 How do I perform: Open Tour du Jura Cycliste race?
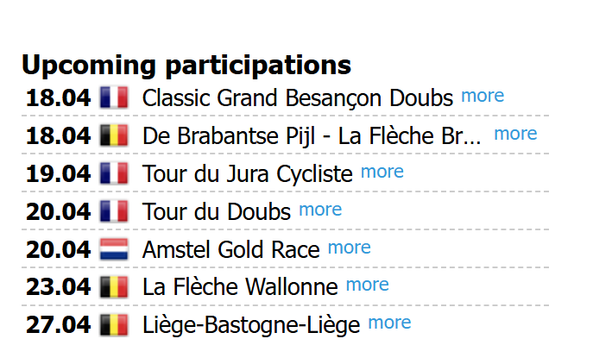coord(248,174)
